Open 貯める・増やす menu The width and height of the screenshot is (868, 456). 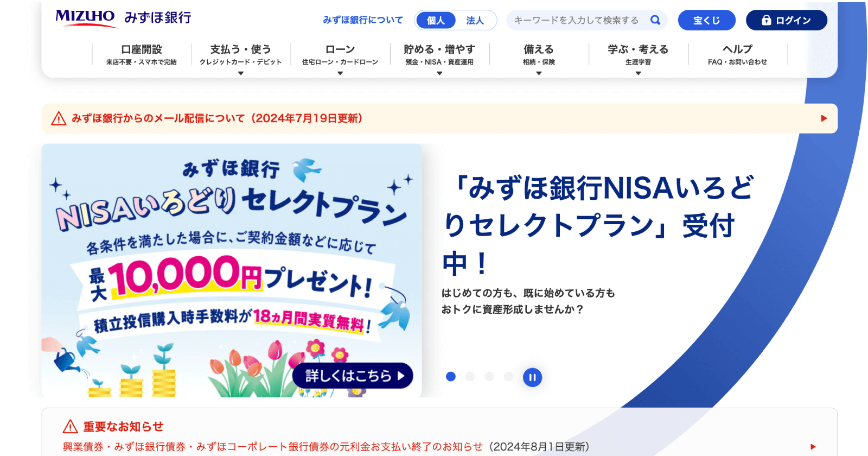pos(439,55)
